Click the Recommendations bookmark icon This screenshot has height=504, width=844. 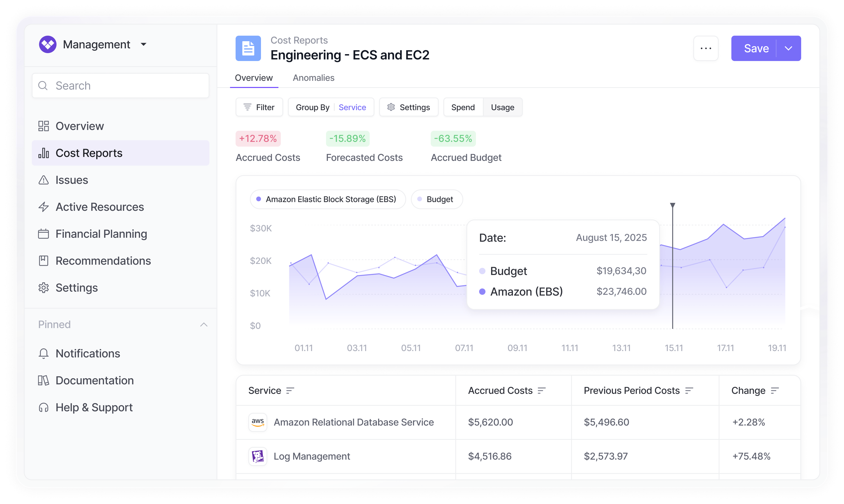point(44,261)
